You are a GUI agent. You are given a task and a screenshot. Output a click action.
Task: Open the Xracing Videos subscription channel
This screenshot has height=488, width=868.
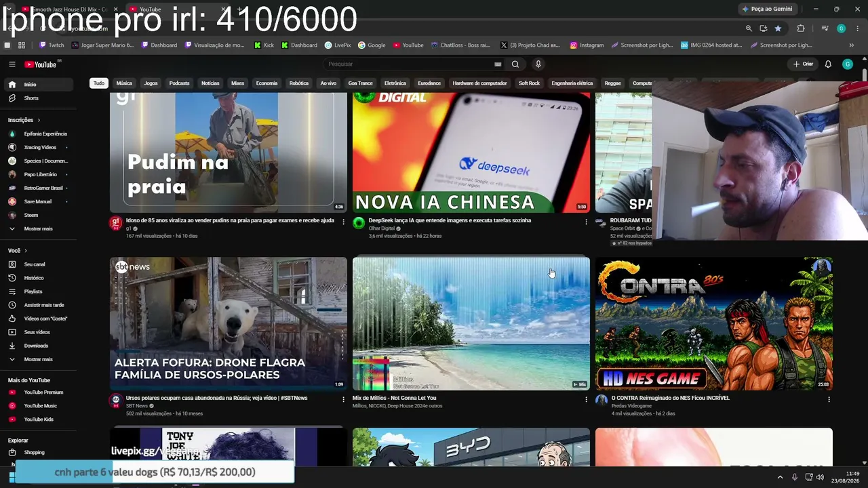point(37,147)
